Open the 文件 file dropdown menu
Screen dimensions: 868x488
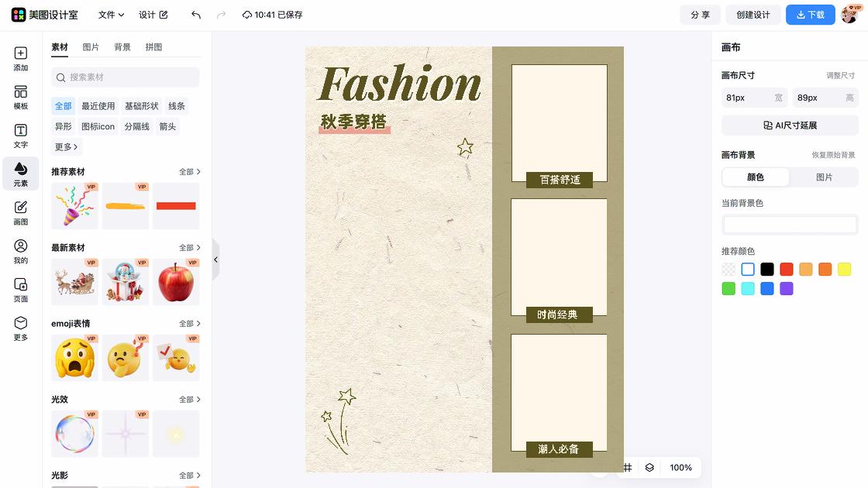pos(111,15)
